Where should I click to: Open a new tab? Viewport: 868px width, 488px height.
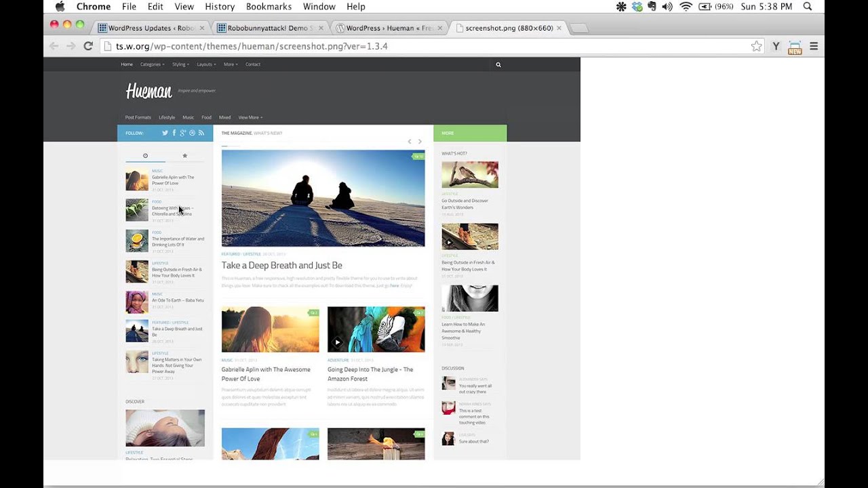pyautogui.click(x=579, y=28)
